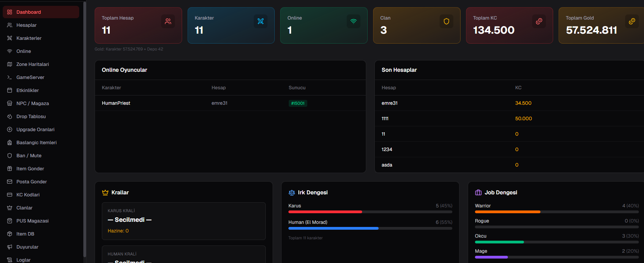The height and width of the screenshot is (263, 644).
Task: Click the Okcu job balance bar
Action: click(x=557, y=242)
